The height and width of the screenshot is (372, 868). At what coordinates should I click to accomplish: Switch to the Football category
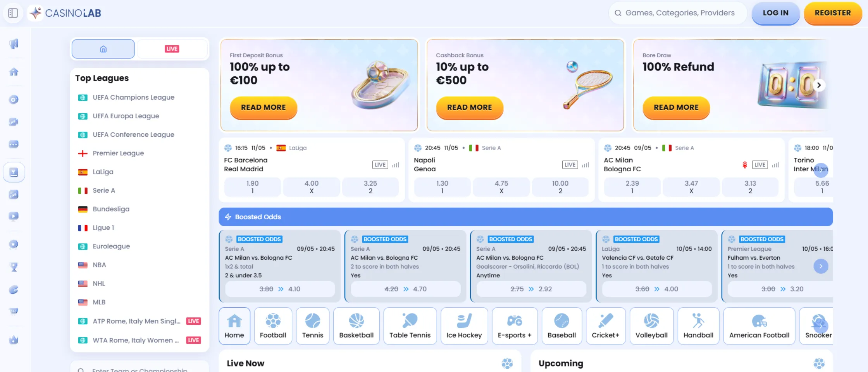273,325
